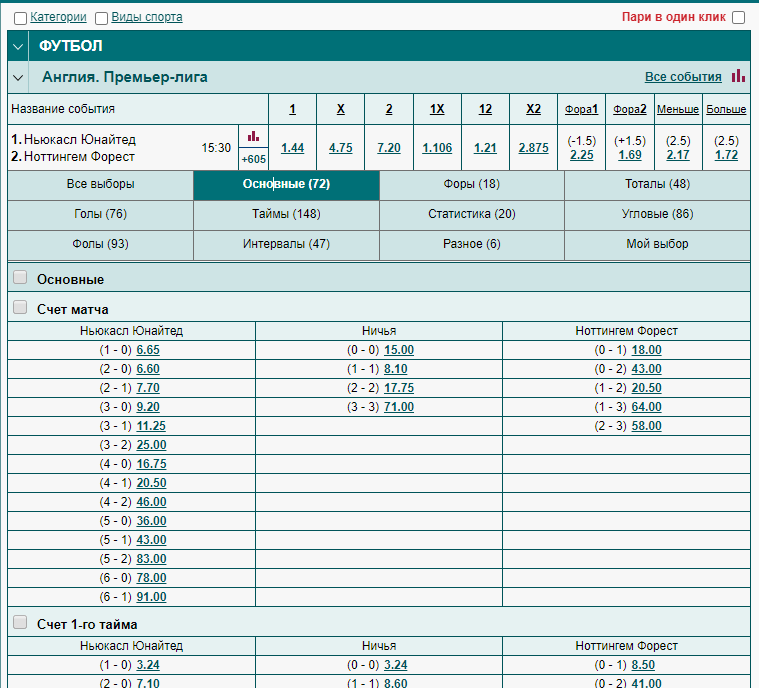759x688 pixels.
Task: Select the Основные (72) tab
Action: (x=286, y=184)
